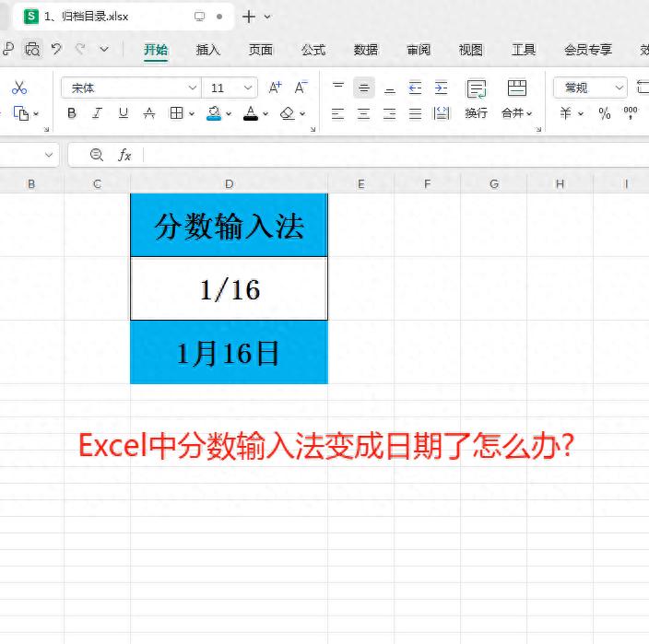649x644 pixels.
Task: Click the increase indent icon
Action: pyautogui.click(x=442, y=88)
